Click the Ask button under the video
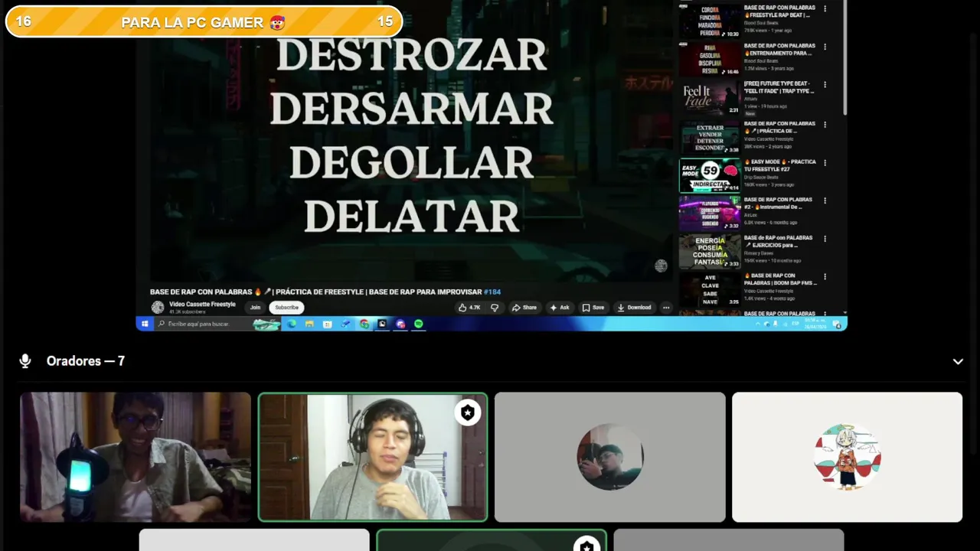This screenshot has height=551, width=980. coord(560,308)
